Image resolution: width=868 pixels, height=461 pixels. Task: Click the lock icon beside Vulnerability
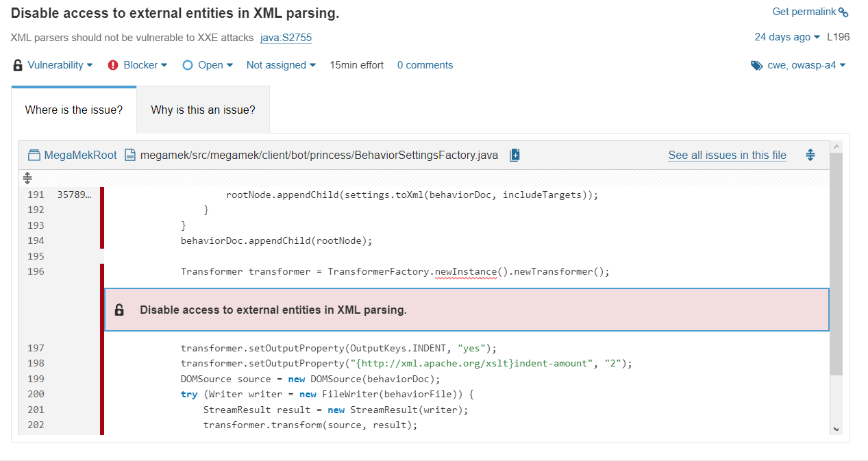coord(16,65)
